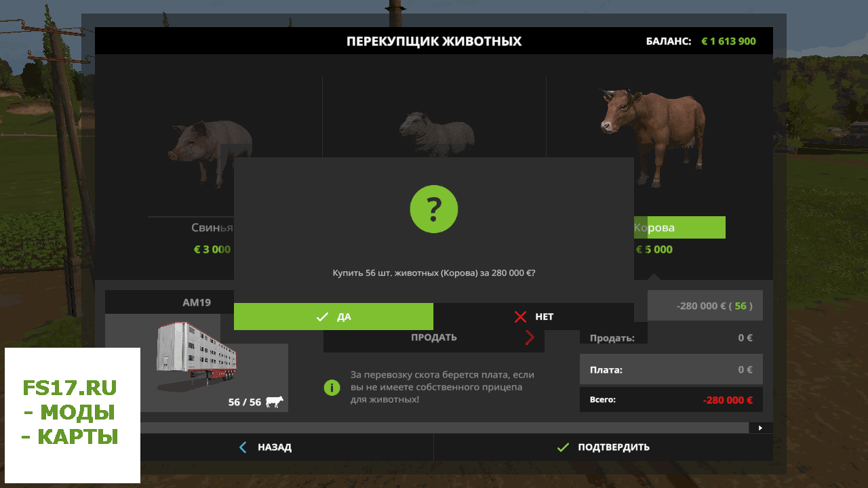Click the green question mark icon
The height and width of the screenshot is (488, 868).
click(x=434, y=209)
